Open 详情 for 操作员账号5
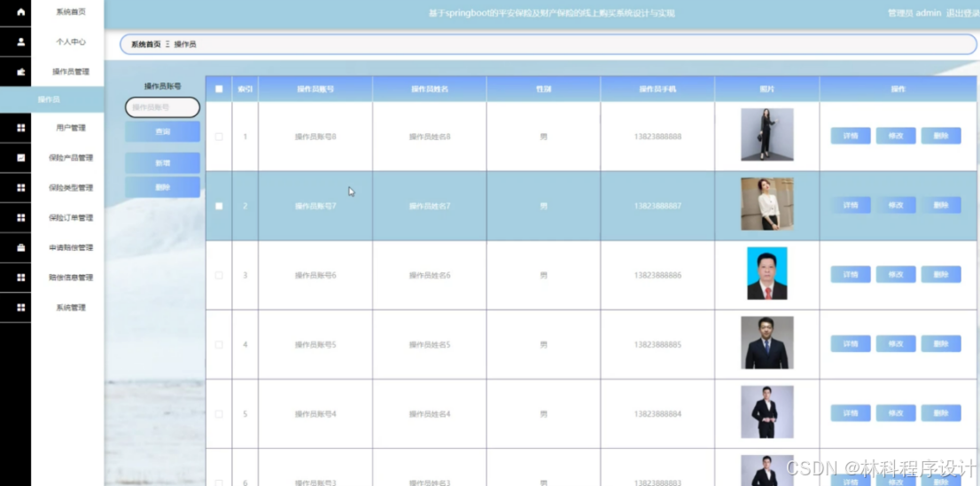The height and width of the screenshot is (486, 980). [x=851, y=344]
